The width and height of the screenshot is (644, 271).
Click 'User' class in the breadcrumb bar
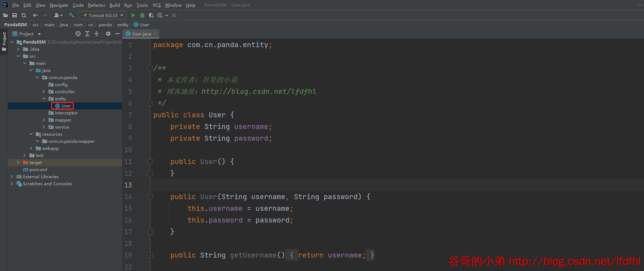point(142,25)
